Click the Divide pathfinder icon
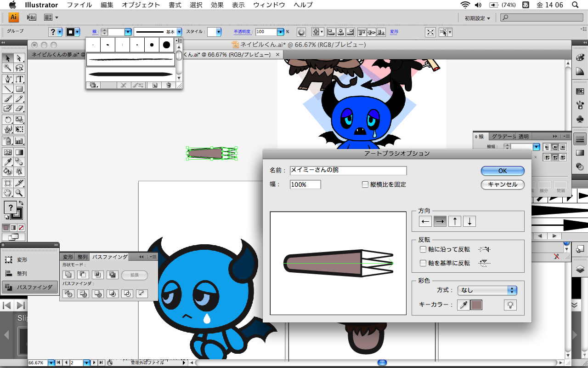 pyautogui.click(x=69, y=293)
